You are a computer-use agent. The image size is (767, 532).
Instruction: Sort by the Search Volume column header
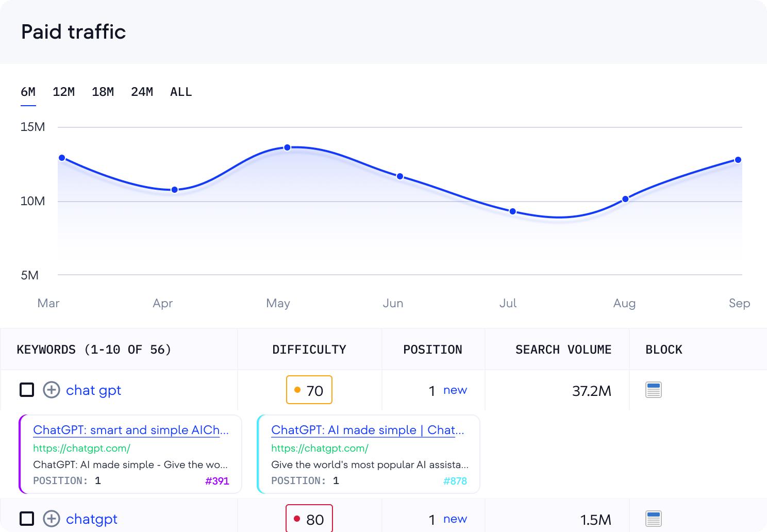563,350
